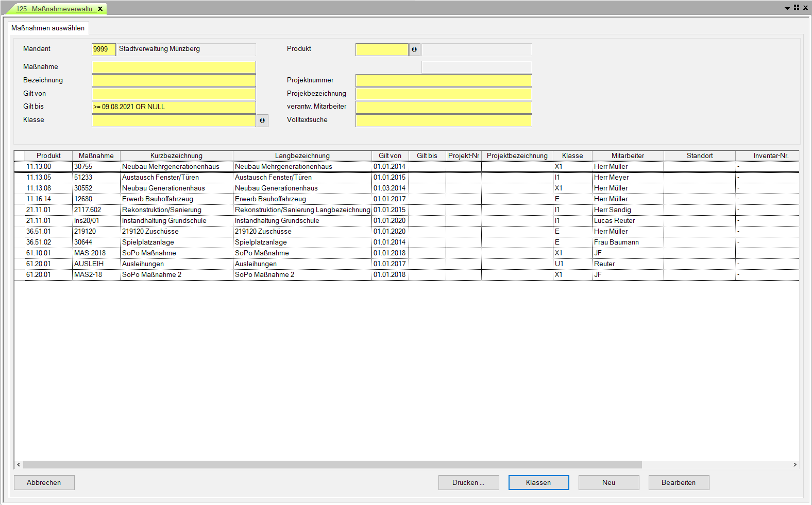Select the 125 - Maßnahmeverwaltung document tab

coord(54,9)
